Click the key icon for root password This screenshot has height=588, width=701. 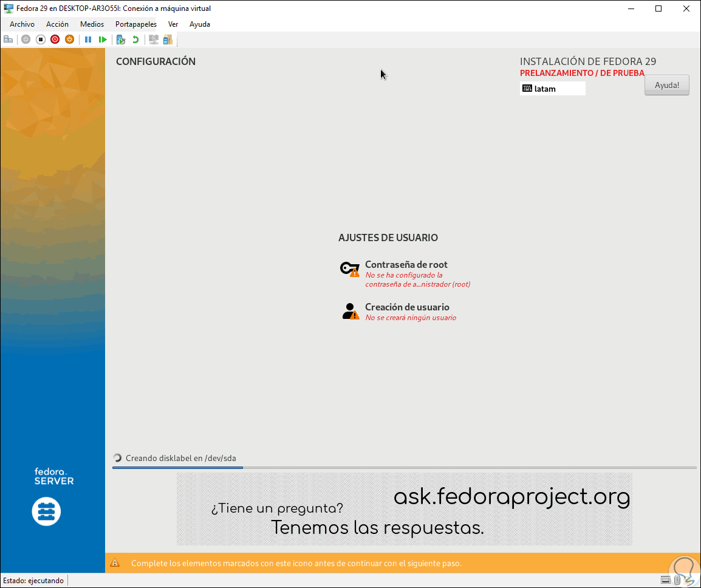coord(350,269)
